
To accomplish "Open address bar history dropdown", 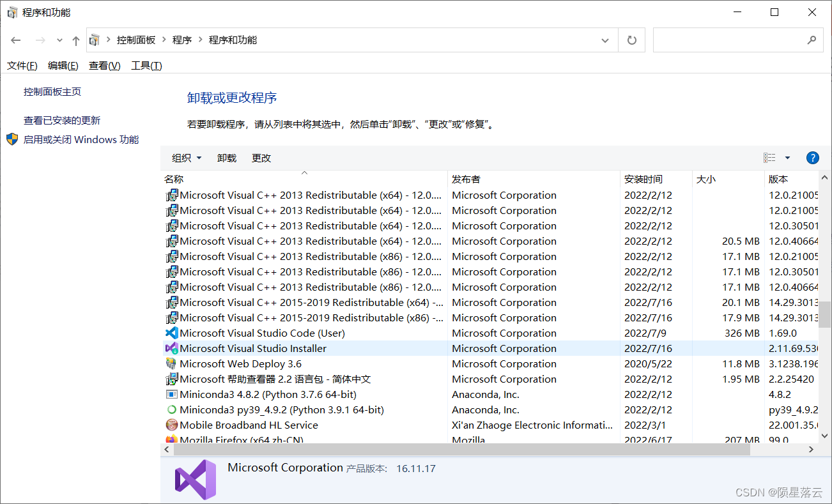I will tap(605, 40).
